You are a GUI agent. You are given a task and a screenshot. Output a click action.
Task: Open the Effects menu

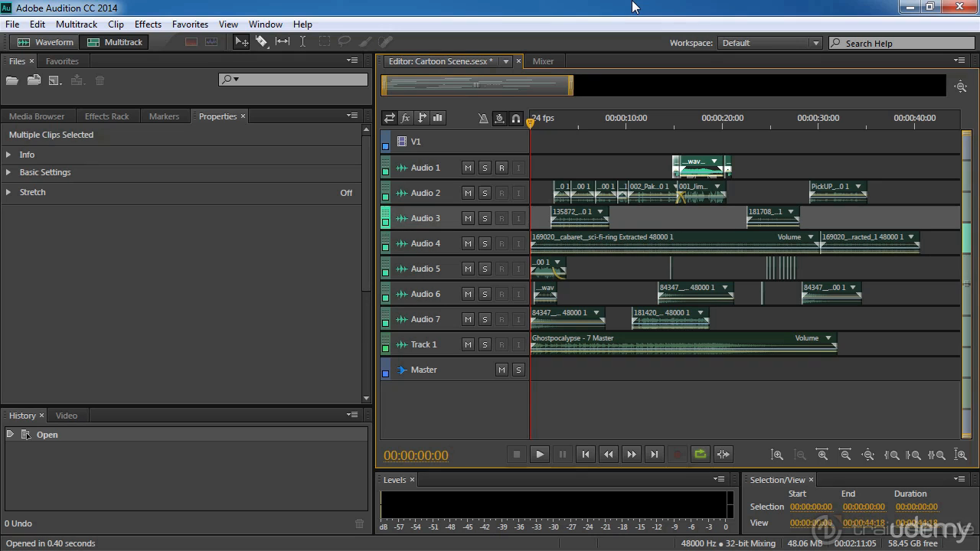click(x=148, y=24)
